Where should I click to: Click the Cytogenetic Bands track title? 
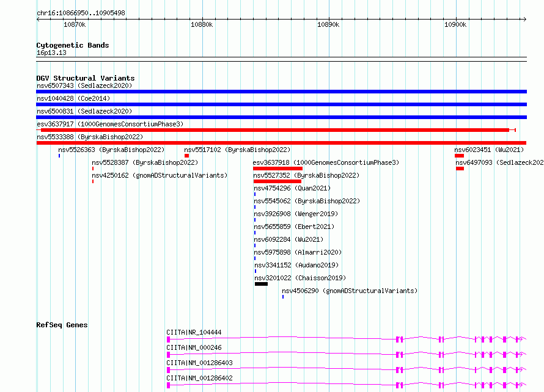click(73, 45)
